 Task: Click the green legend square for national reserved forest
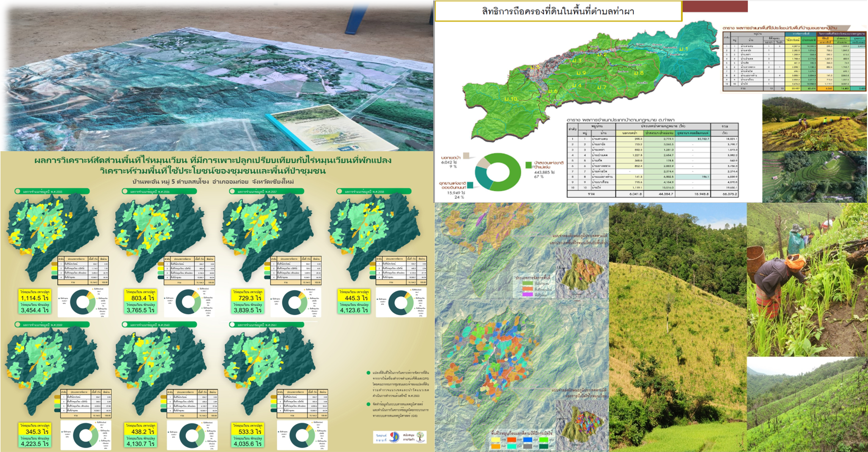click(x=529, y=165)
